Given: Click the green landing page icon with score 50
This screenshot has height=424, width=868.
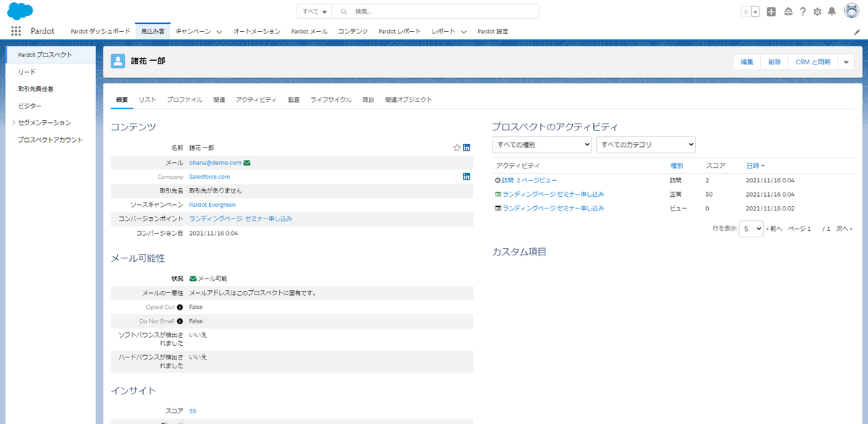Looking at the screenshot, I should pyautogui.click(x=498, y=195).
